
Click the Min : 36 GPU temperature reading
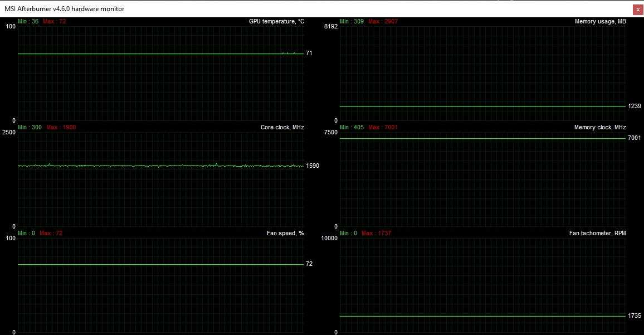pyautogui.click(x=28, y=22)
